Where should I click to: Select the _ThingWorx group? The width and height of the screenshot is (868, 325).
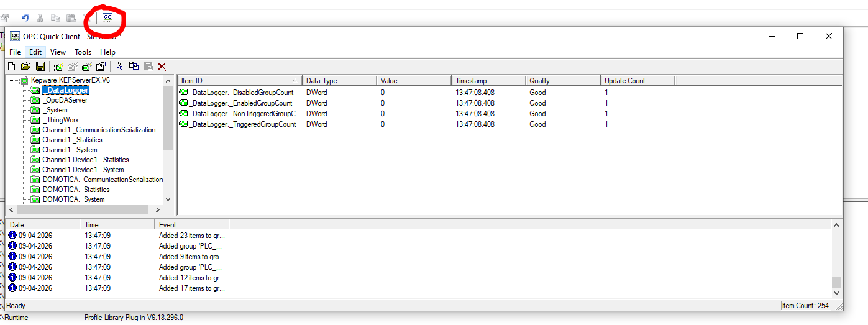60,120
